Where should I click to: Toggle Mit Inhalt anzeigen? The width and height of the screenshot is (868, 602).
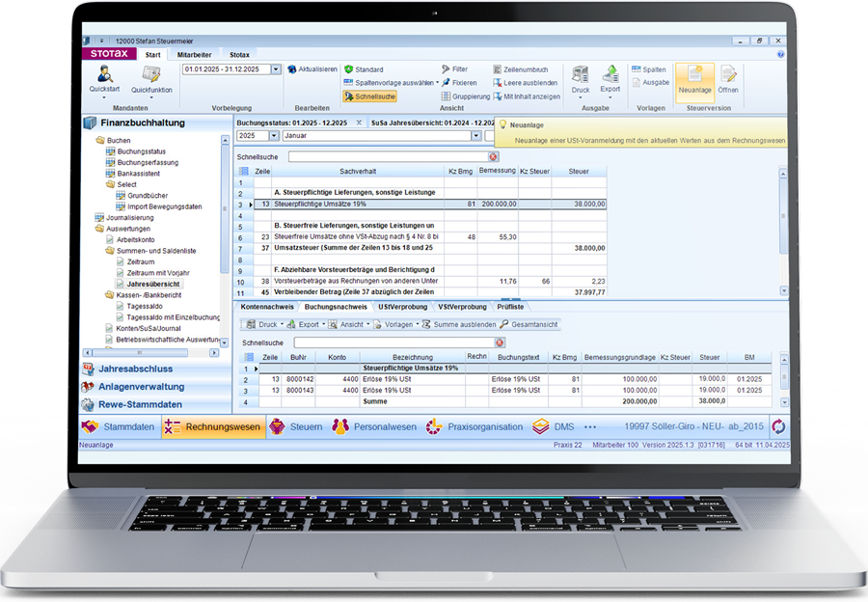coord(527,96)
